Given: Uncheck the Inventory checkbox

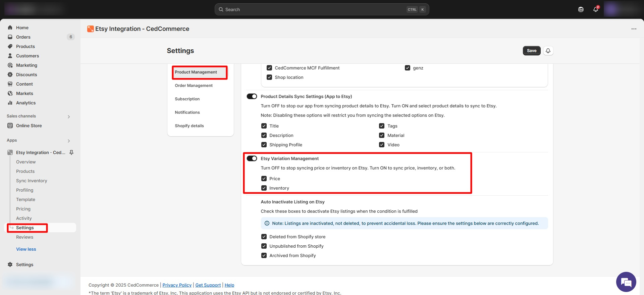Looking at the screenshot, I should (264, 188).
